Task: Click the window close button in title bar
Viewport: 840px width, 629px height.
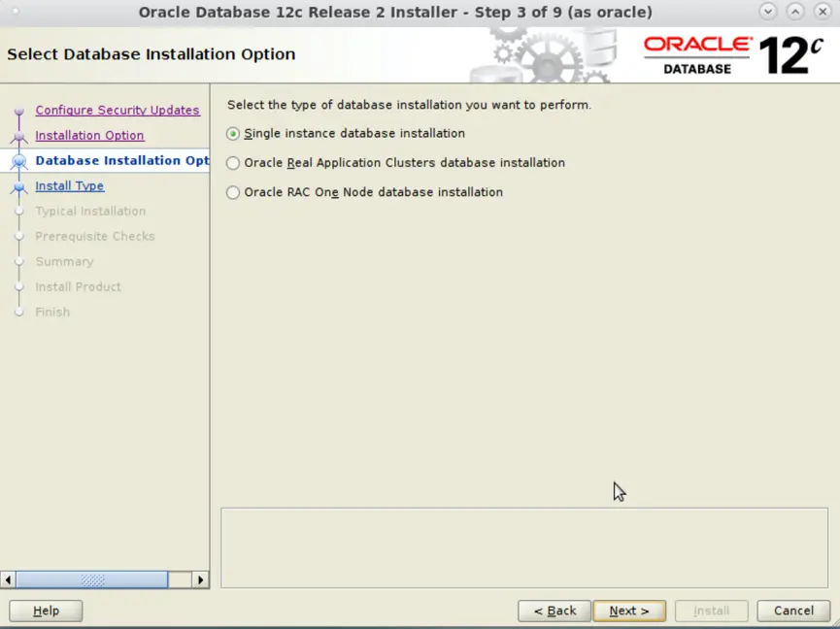Action: coord(823,12)
